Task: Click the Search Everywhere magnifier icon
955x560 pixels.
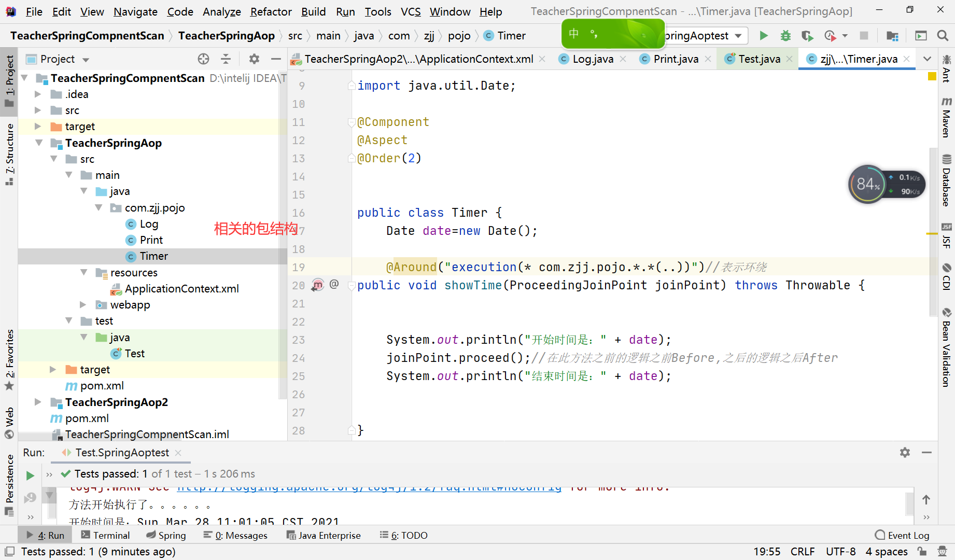Action: click(943, 36)
